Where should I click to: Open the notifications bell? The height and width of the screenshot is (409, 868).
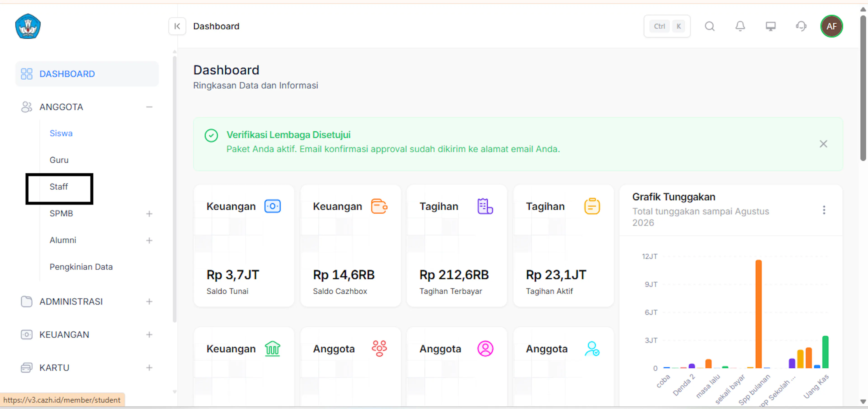click(740, 26)
